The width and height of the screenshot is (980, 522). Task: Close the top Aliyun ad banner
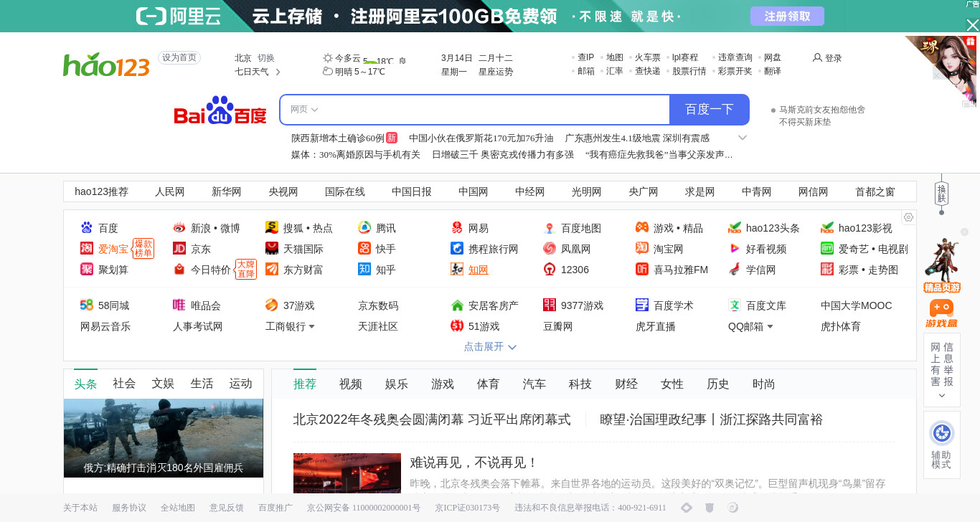(973, 25)
